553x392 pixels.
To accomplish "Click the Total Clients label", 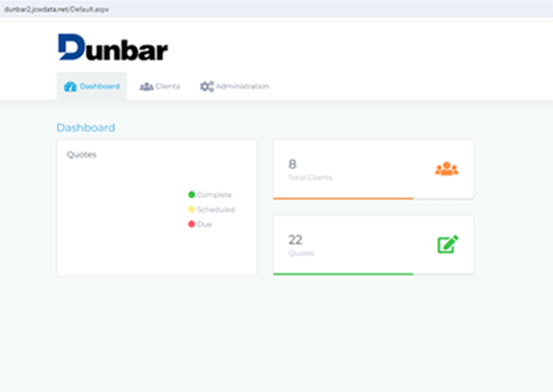I will [310, 178].
